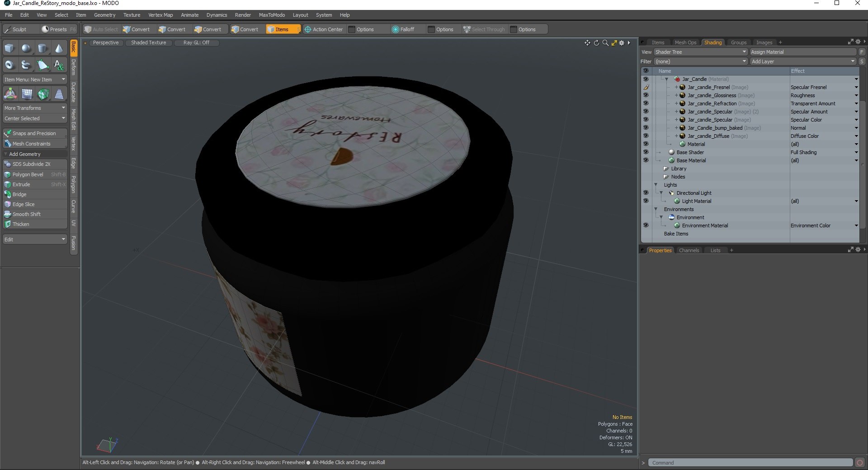The height and width of the screenshot is (470, 868).
Task: Activate the Transform gizmo tool
Action: pyautogui.click(x=10, y=94)
